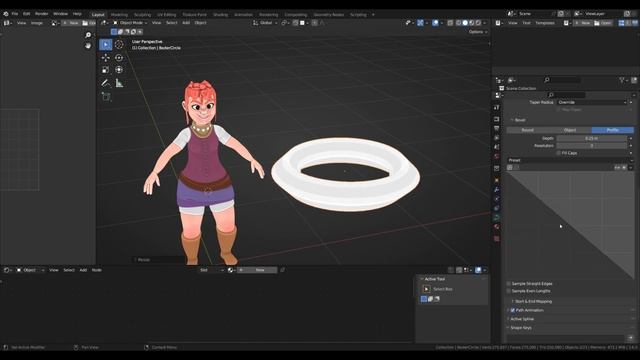
Task: Click the Reverse Path icon in profile widget
Action: tap(617, 167)
